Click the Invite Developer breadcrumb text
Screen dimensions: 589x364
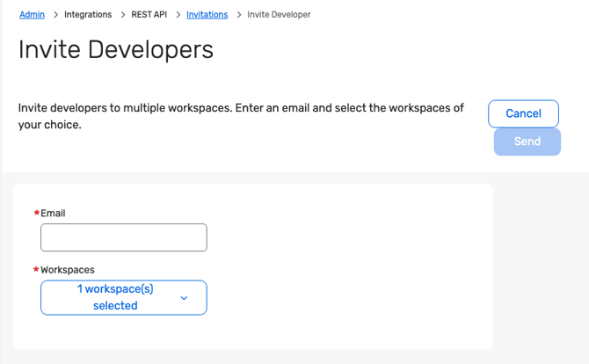click(279, 15)
